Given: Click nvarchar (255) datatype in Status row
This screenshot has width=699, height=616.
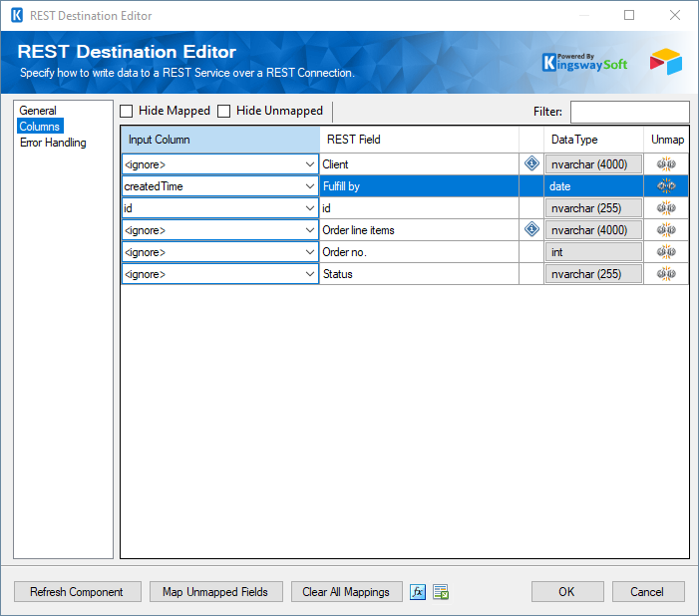Looking at the screenshot, I should tap(593, 274).
